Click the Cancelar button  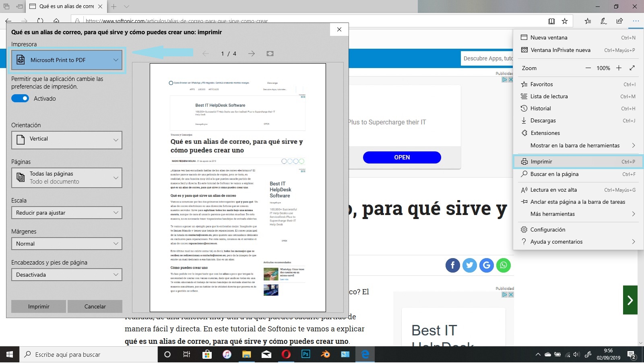click(95, 306)
